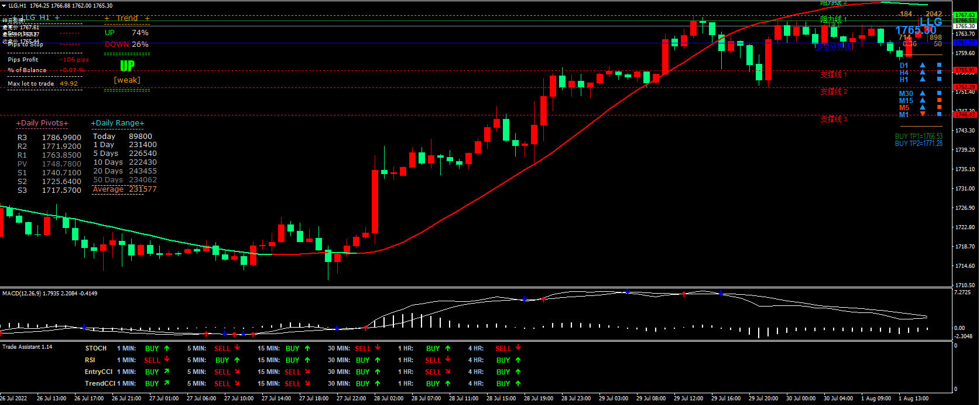Click the H1 timeframe up-triangle indicator

(923, 80)
